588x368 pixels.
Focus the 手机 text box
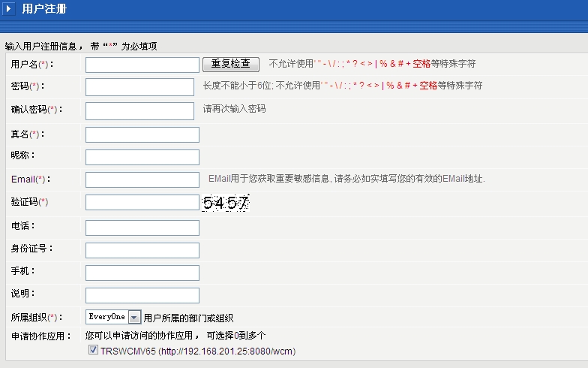tap(142, 273)
